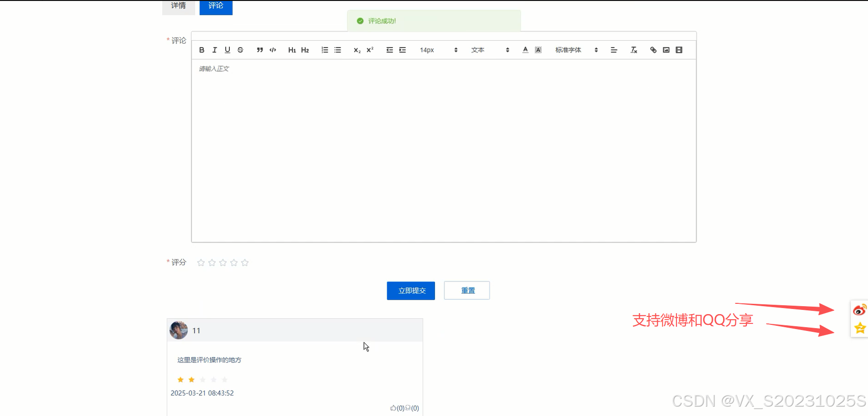This screenshot has width=868, height=416.
Task: Increase the text indent
Action: (x=403, y=50)
